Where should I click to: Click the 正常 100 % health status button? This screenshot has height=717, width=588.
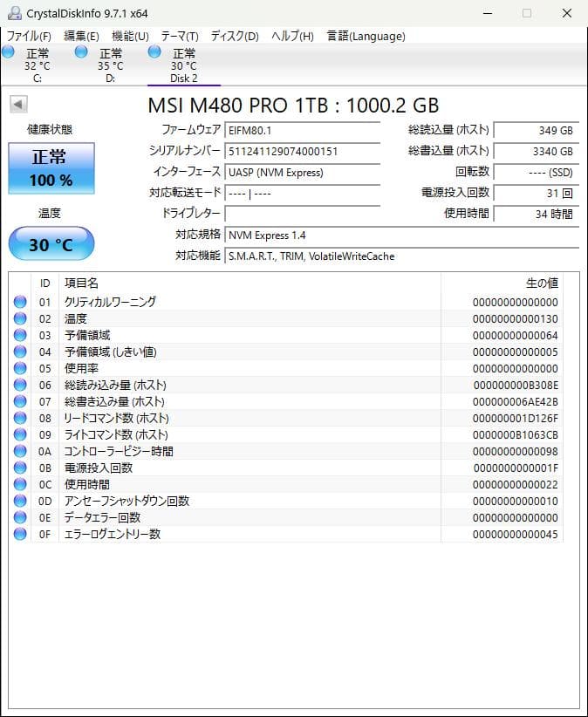pos(51,168)
